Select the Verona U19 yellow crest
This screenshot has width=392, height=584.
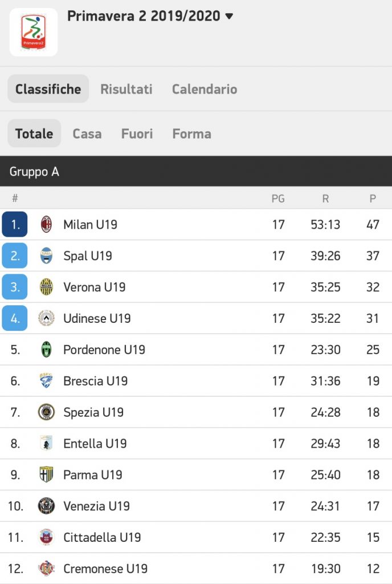coord(46,287)
